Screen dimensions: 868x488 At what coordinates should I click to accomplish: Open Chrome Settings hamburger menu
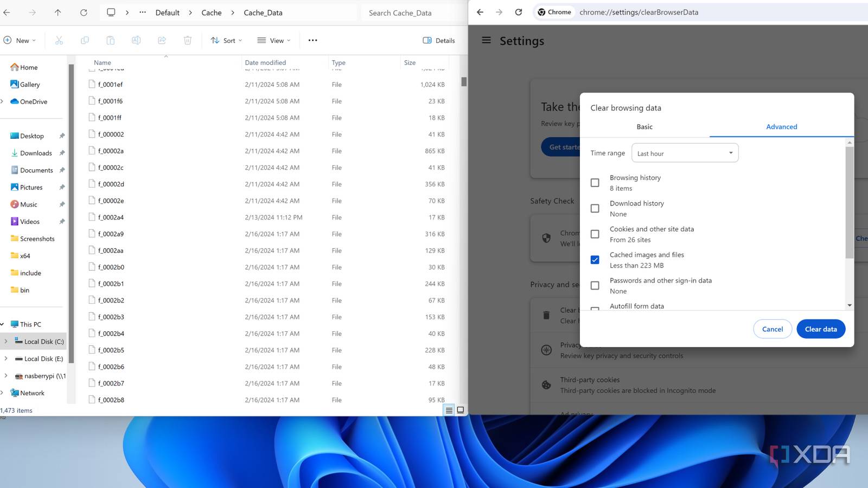coord(487,41)
